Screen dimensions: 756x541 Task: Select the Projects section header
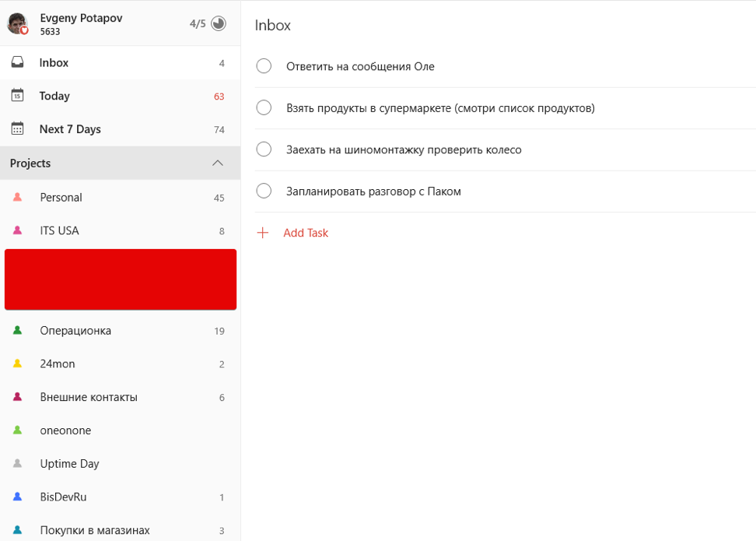pyautogui.click(x=120, y=163)
